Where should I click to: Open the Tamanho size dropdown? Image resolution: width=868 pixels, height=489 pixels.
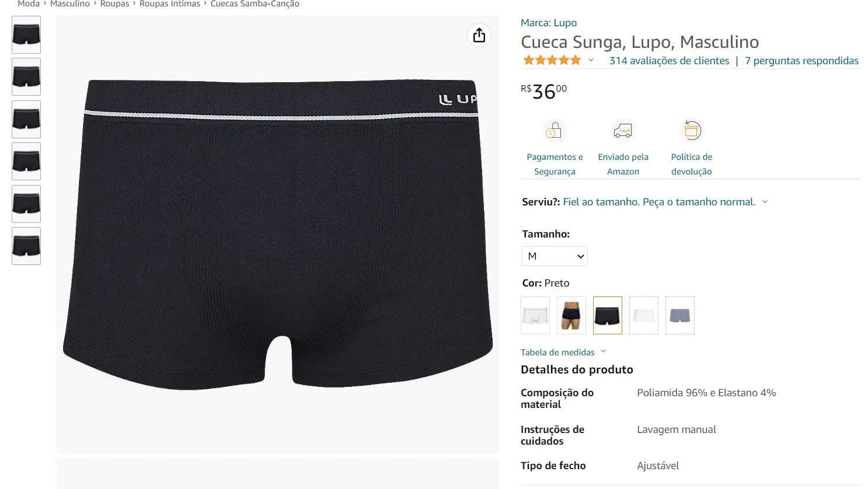click(x=555, y=256)
